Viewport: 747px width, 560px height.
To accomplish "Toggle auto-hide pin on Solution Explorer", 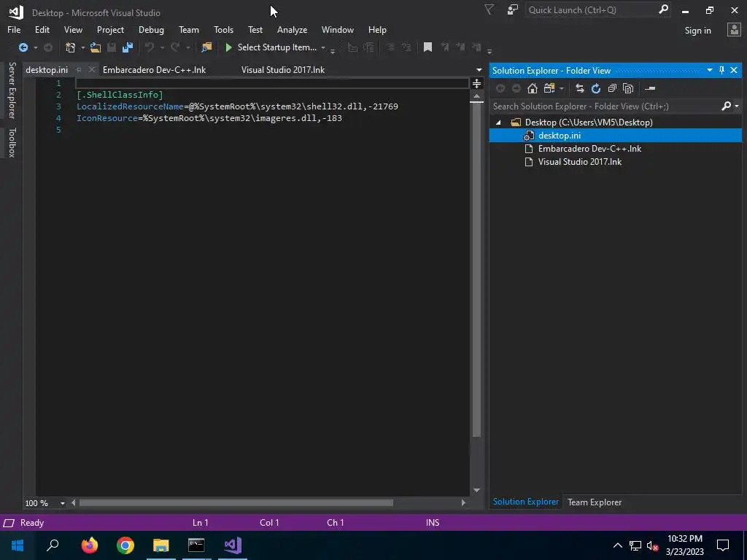I will click(721, 71).
